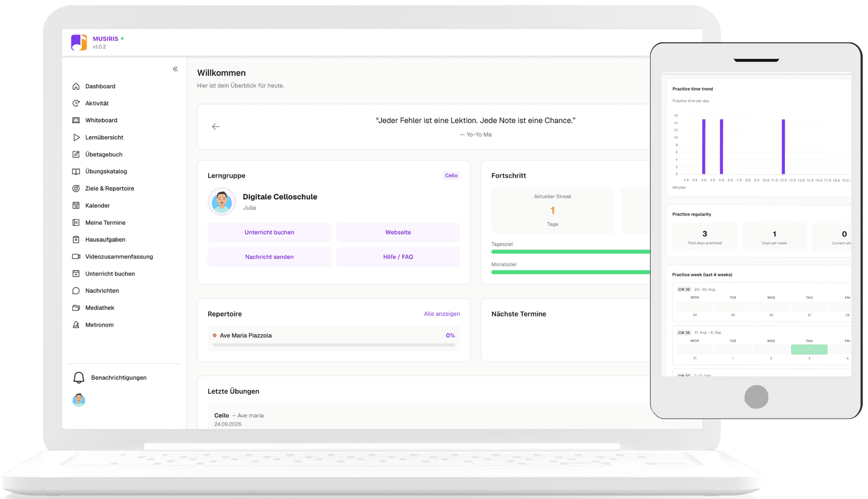868x499 pixels.
Task: Click the Alle anzeigen link in Repertoire
Action: [x=442, y=314]
